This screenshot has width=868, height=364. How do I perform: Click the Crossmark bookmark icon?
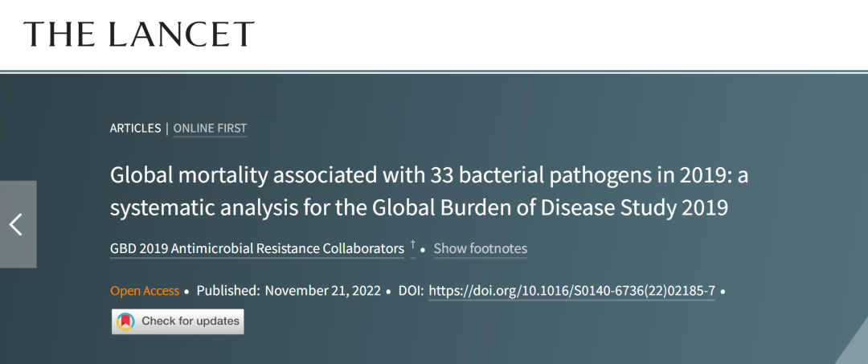pos(125,321)
